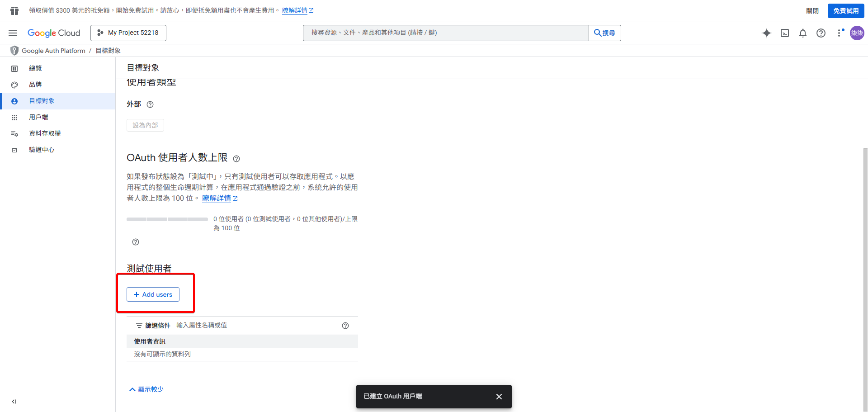
Task: Activate Cloud Shell terminal
Action: point(785,33)
